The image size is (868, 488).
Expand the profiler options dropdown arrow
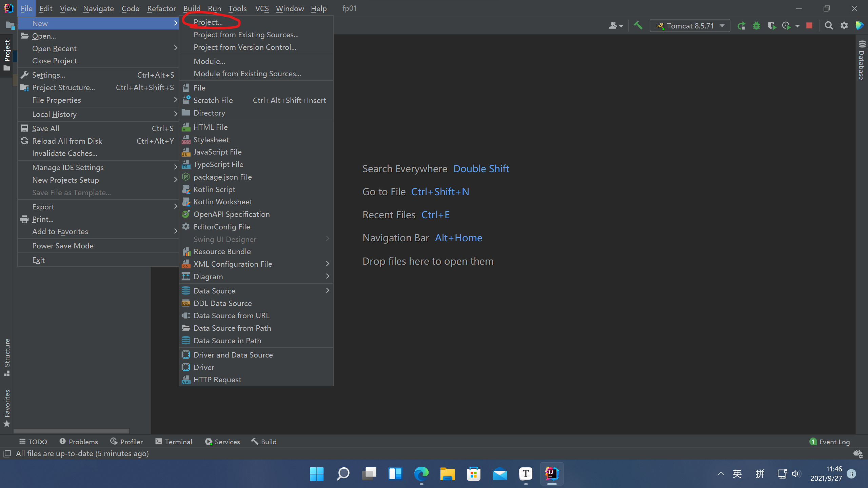(x=797, y=26)
